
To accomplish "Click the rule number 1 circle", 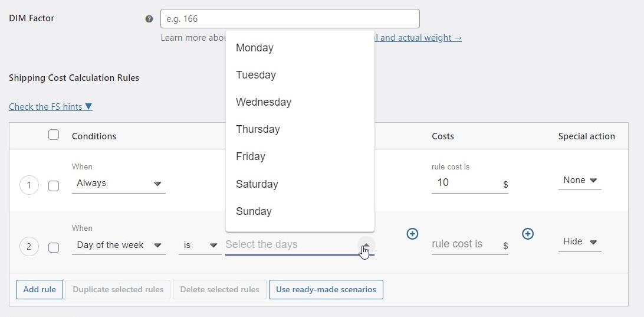I will [x=29, y=185].
